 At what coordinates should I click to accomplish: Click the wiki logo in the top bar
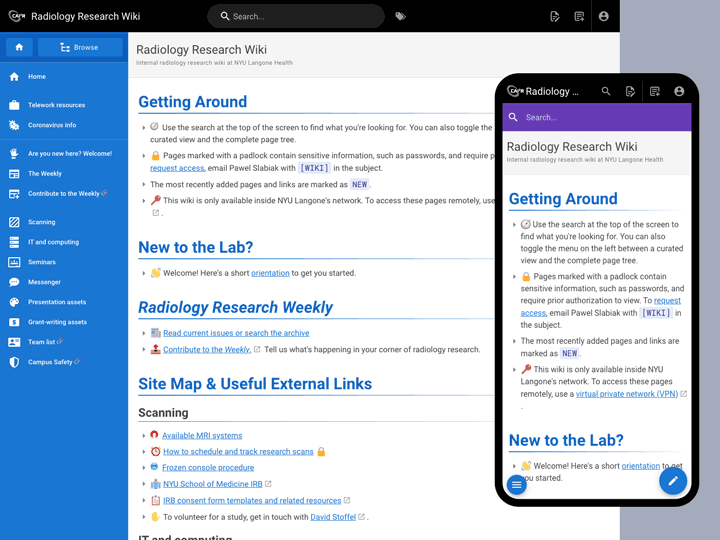[x=17, y=16]
